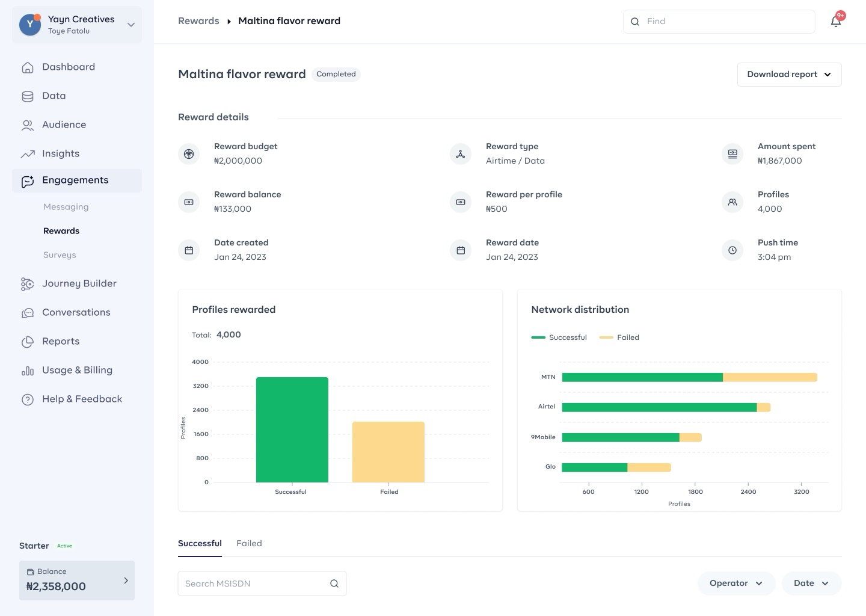Viewport: 866px width, 616px height.
Task: Open Data via the database icon
Action: click(28, 96)
